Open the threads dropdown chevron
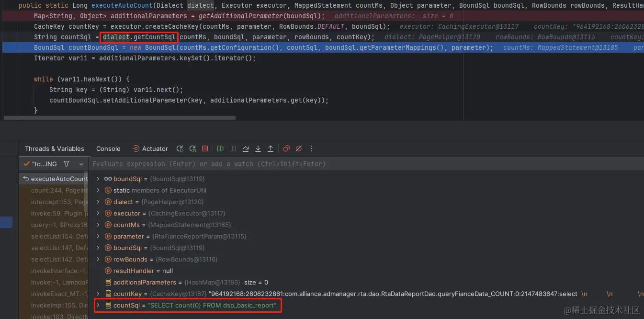 pyautogui.click(x=81, y=164)
